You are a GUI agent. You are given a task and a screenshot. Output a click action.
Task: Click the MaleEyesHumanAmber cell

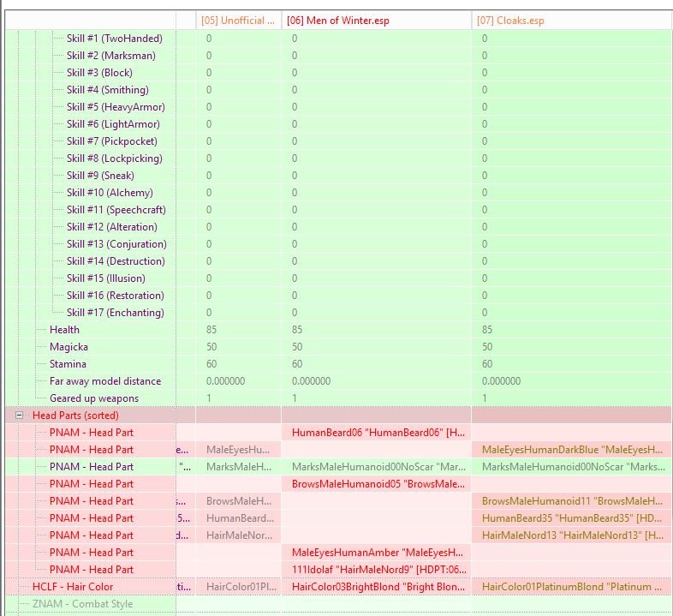click(377, 553)
